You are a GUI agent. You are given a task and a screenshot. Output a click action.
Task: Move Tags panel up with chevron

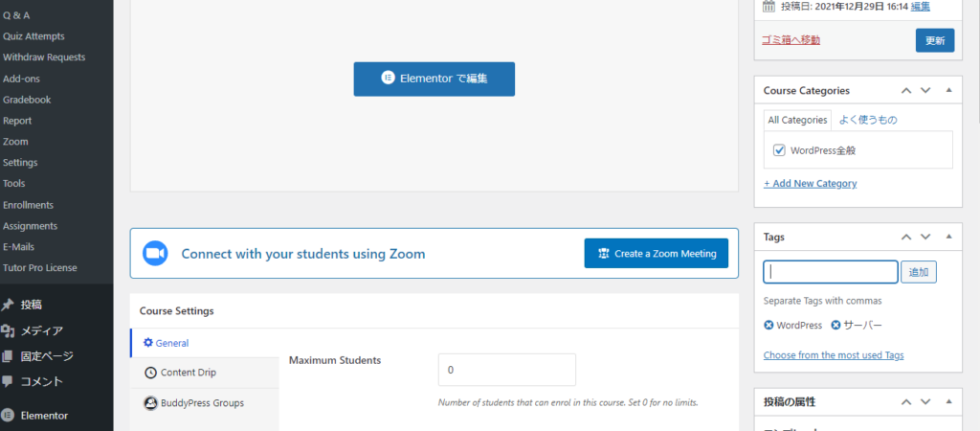(905, 236)
